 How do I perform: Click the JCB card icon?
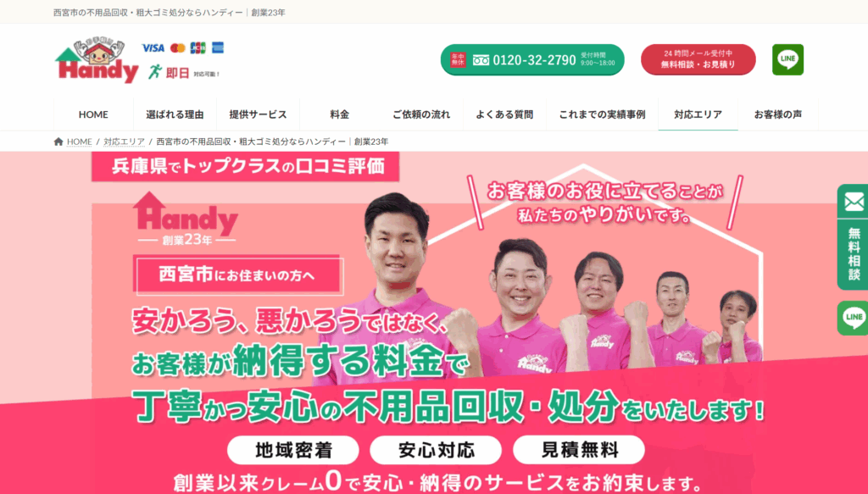[x=198, y=48]
